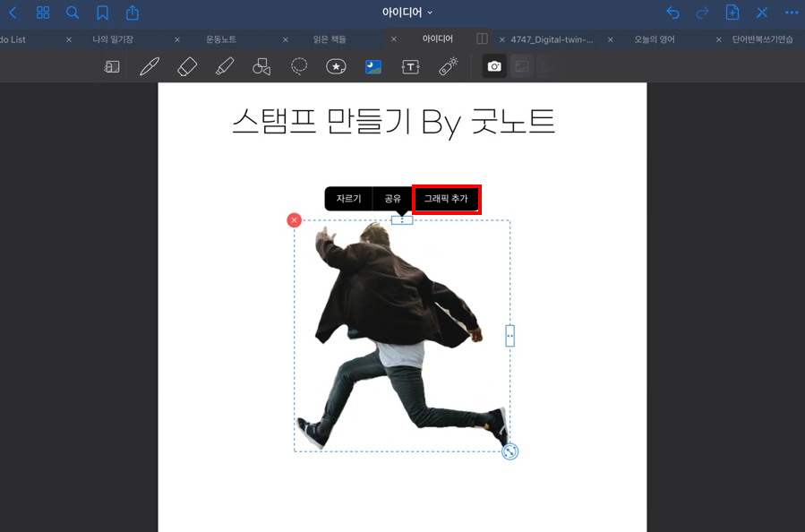Choose 자르기 in the popup menu
This screenshot has height=532, width=805.
coord(348,199)
